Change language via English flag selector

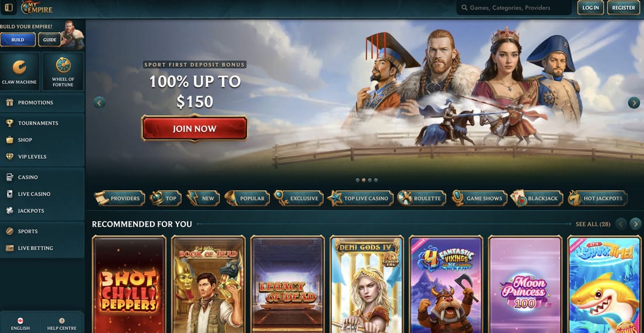tap(20, 324)
